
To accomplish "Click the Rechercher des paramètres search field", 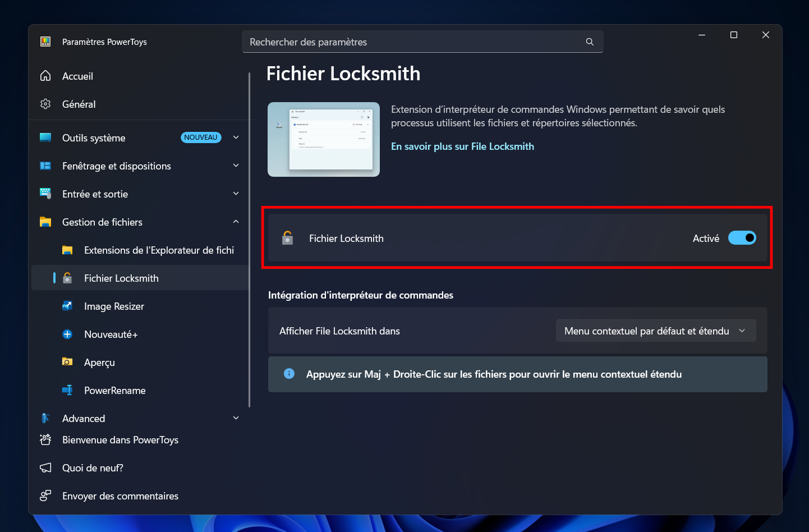I will pos(422,42).
